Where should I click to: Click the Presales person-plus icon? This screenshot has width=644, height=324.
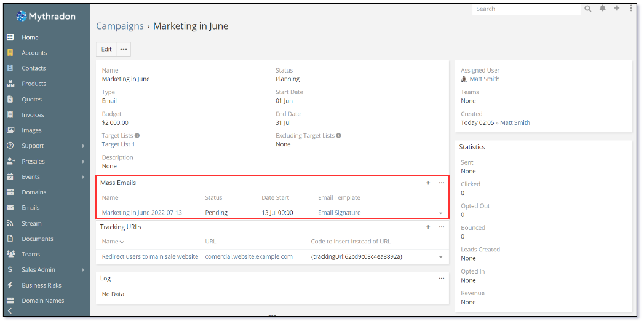[10, 161]
